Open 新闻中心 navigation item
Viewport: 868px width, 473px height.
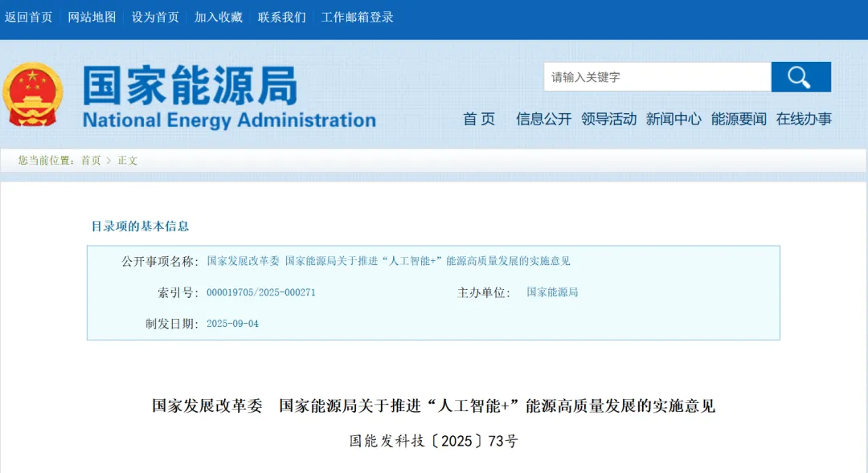[x=674, y=119]
